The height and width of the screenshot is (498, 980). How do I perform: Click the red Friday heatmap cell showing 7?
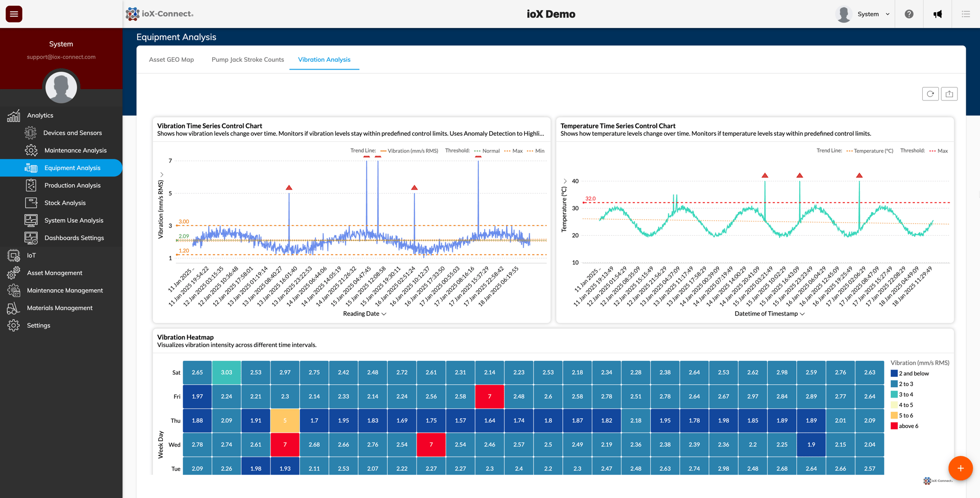point(490,396)
